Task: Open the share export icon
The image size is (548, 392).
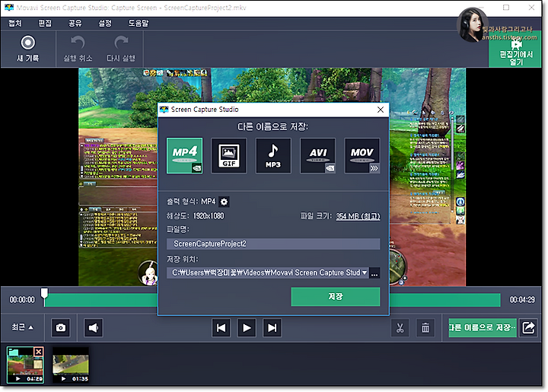Action: coord(528,328)
